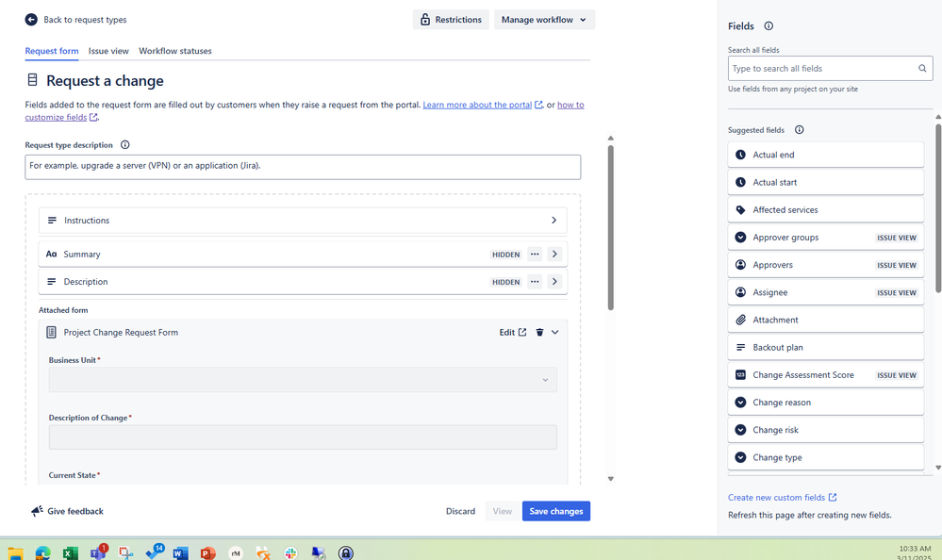Click the Type to search all fields input
Screen dimensions: 942x560
(x=820, y=68)
